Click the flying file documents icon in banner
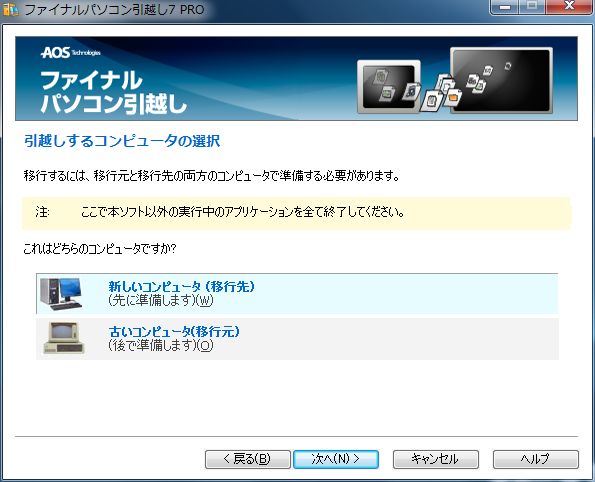 [x=441, y=93]
